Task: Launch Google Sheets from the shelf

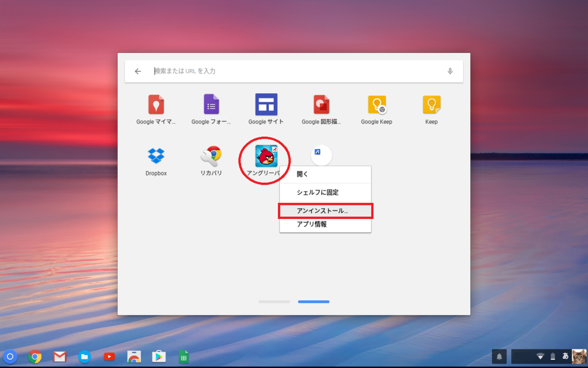Action: 183,356
